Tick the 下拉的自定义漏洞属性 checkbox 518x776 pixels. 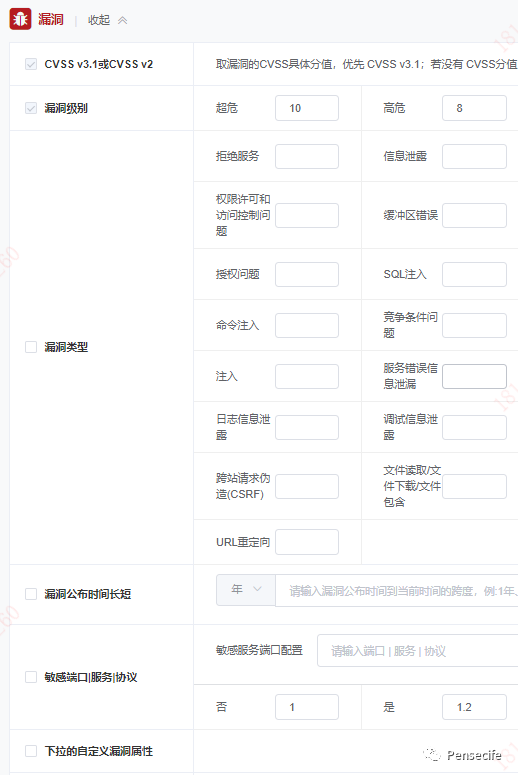(31, 751)
